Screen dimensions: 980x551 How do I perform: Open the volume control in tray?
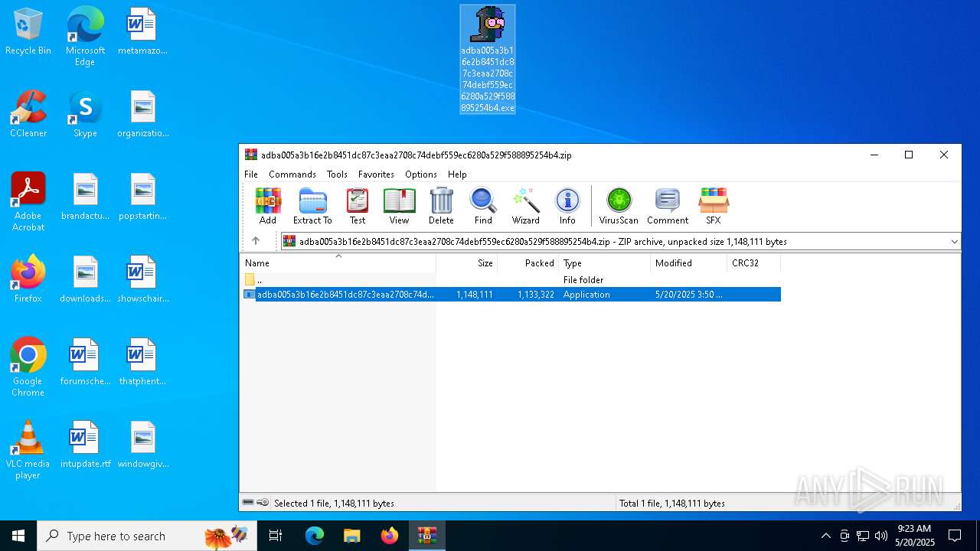(x=881, y=536)
